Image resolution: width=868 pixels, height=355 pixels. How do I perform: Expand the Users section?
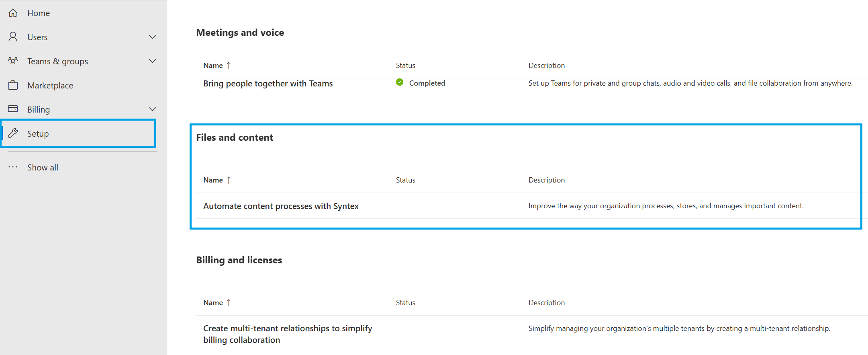152,37
